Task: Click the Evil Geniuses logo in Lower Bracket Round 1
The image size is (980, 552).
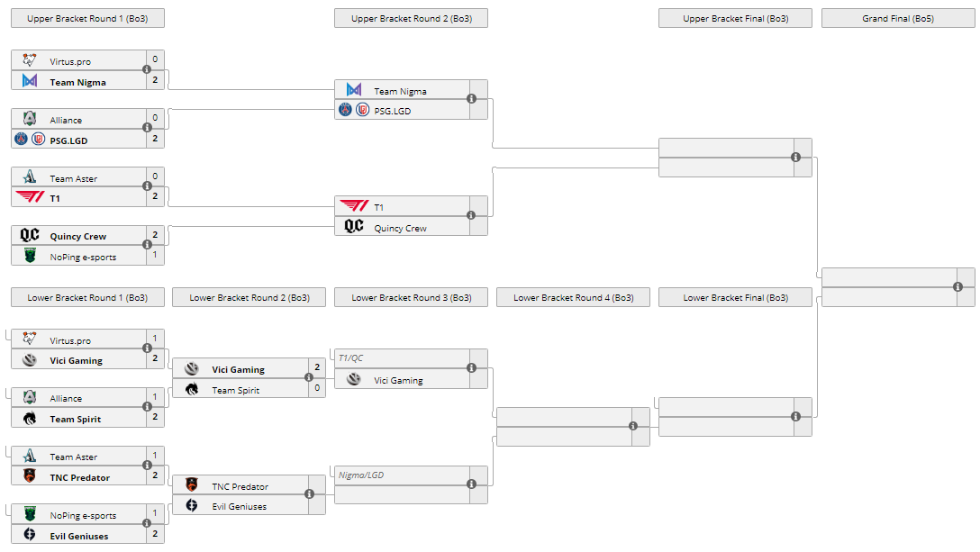Action: tap(30, 536)
